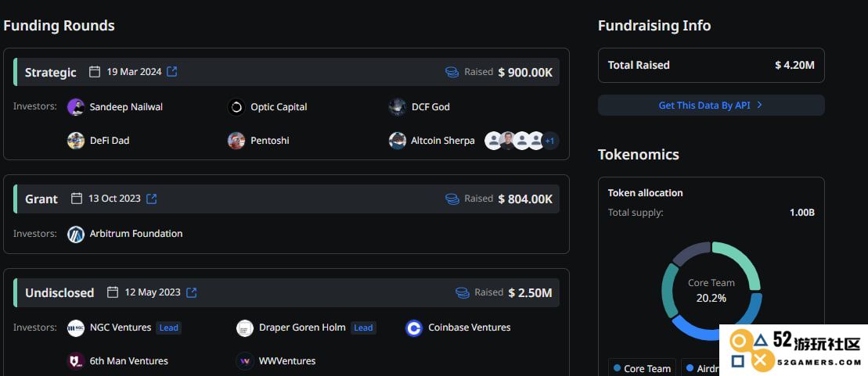Click Total supply 1.00B value
868x376 pixels.
click(x=802, y=213)
